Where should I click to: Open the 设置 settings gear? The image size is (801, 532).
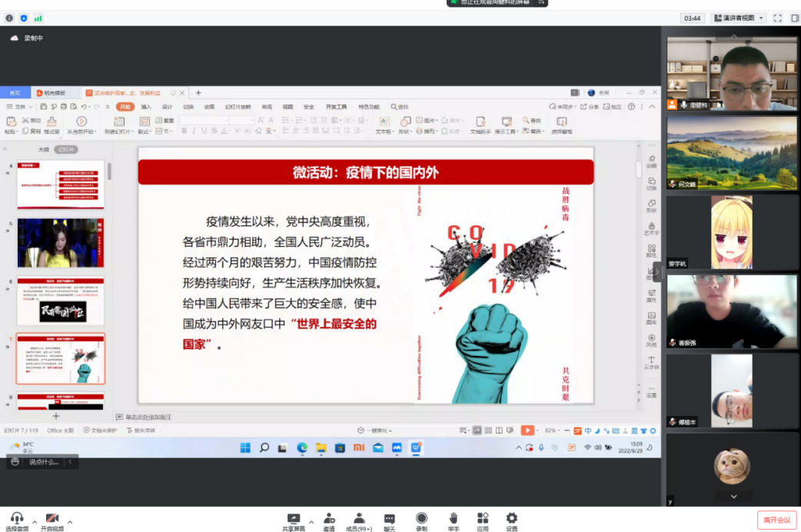512,519
